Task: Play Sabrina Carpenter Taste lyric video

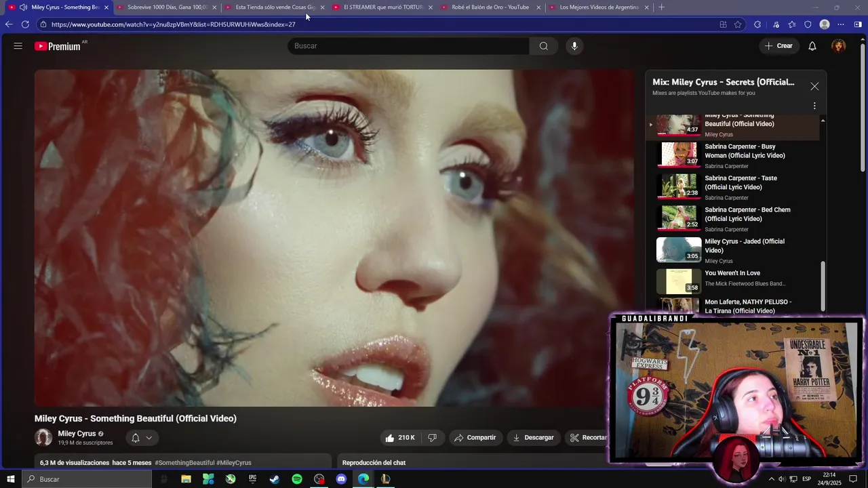Action: pyautogui.click(x=732, y=188)
